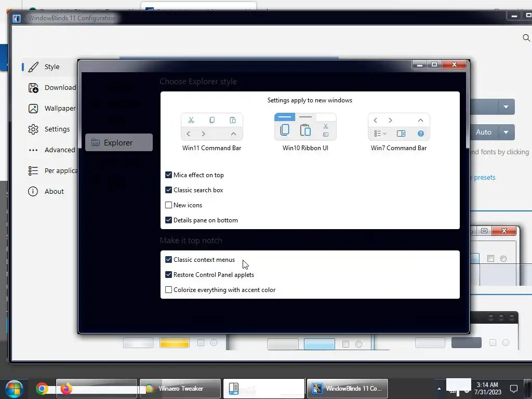Select the yellow color swatch in bottom skin preview
The height and width of the screenshot is (399, 532).
[x=175, y=343]
